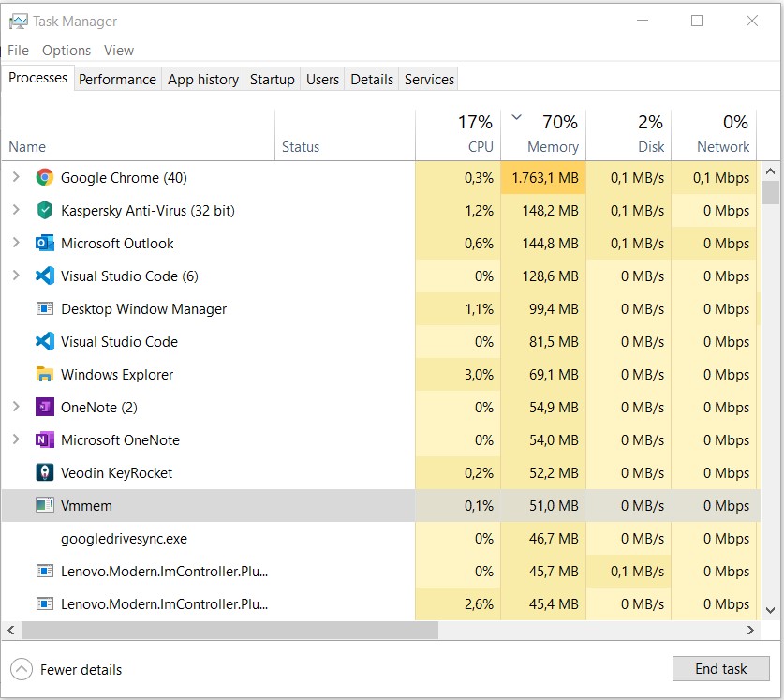Click the Kaspersky Anti-Virus (32 bit) name

[147, 211]
